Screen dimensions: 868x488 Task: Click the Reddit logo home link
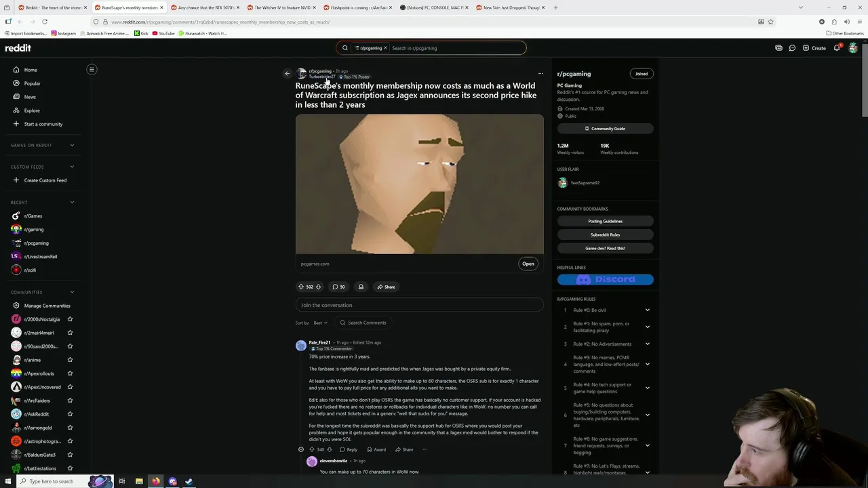[18, 48]
